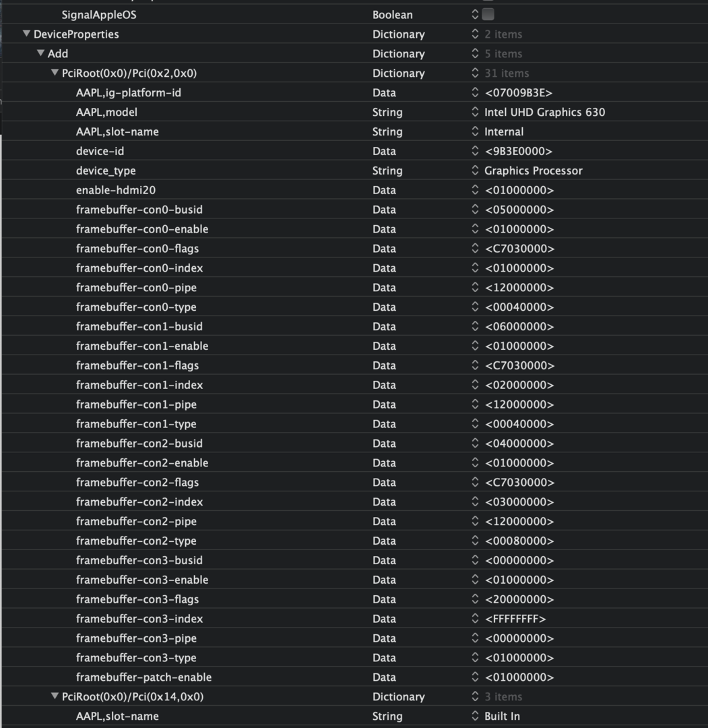Image resolution: width=708 pixels, height=728 pixels.
Task: Collapse the PciRoot(0x0)/Pci(0x2,0x0) entry
Action: click(55, 73)
